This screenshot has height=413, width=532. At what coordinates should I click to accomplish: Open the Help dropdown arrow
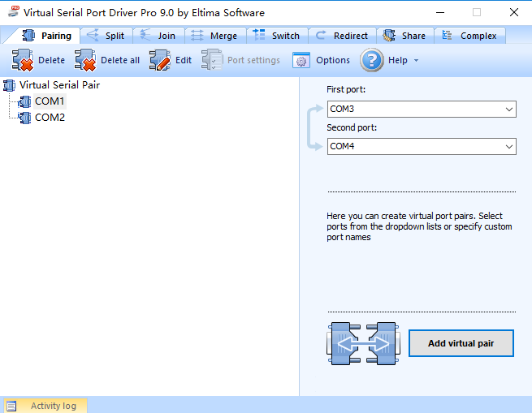[x=417, y=60]
